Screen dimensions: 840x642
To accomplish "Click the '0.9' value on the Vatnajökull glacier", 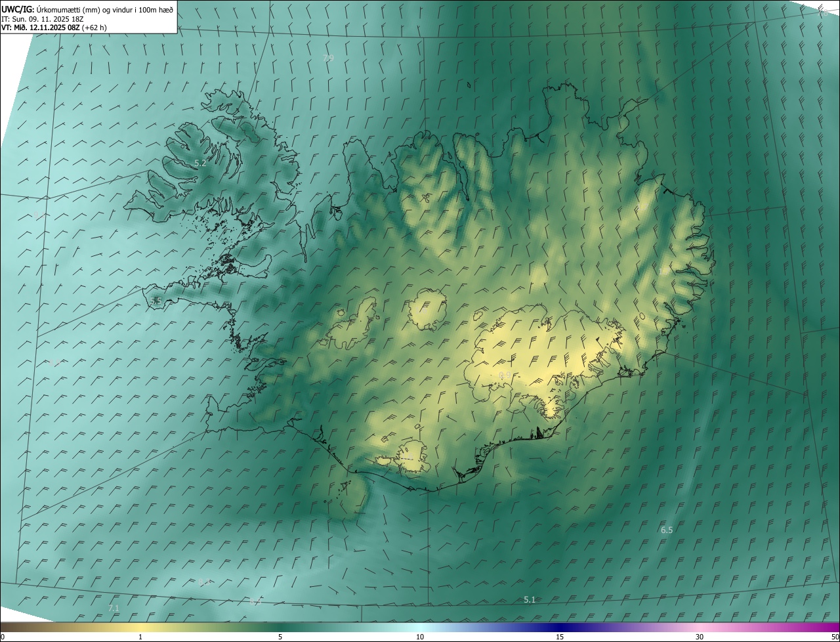I will (505, 375).
